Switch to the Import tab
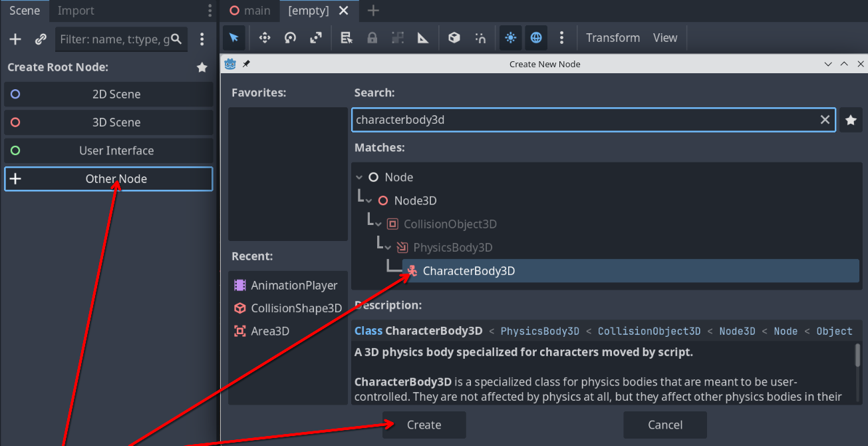The width and height of the screenshot is (868, 446). (x=76, y=11)
